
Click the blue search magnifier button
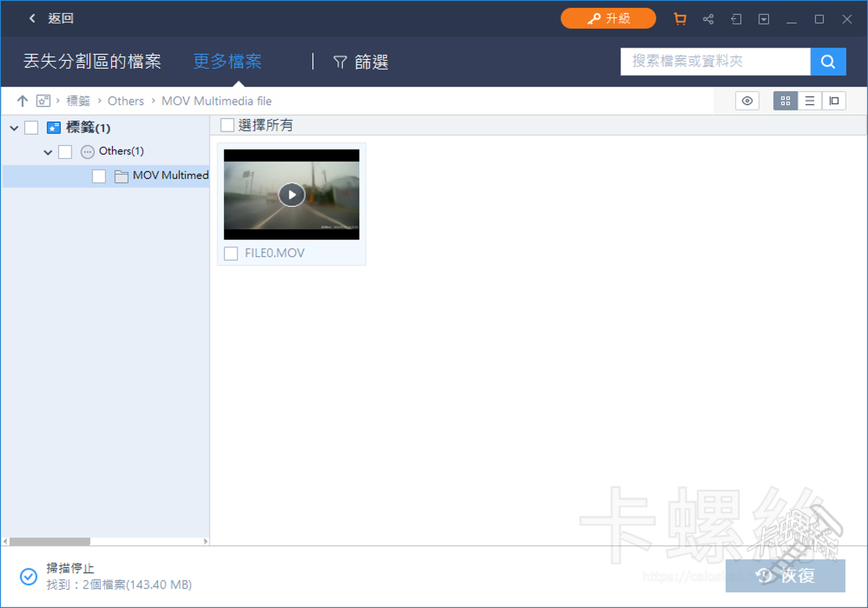[x=828, y=62]
